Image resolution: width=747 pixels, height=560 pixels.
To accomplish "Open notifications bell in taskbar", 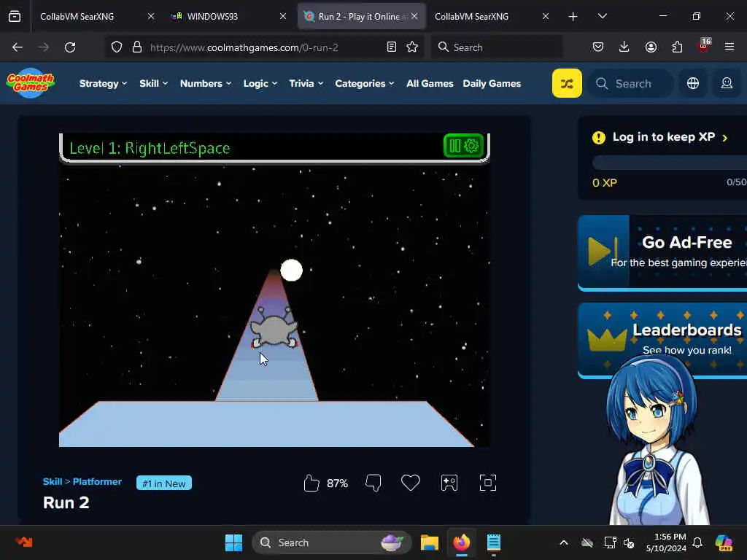I will [697, 542].
